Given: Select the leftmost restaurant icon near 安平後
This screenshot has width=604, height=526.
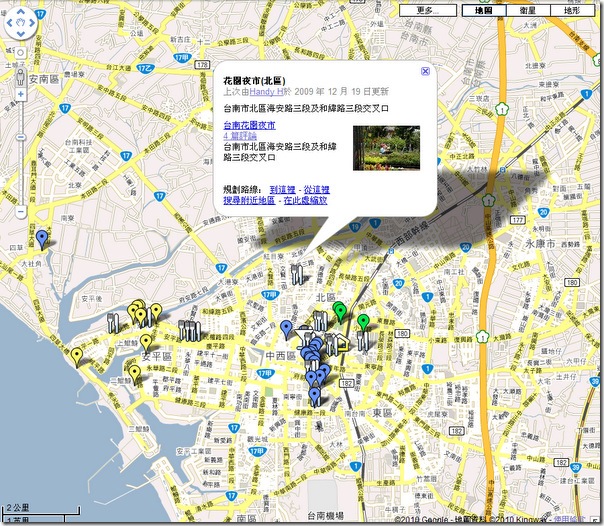Looking at the screenshot, I should coord(113,323).
